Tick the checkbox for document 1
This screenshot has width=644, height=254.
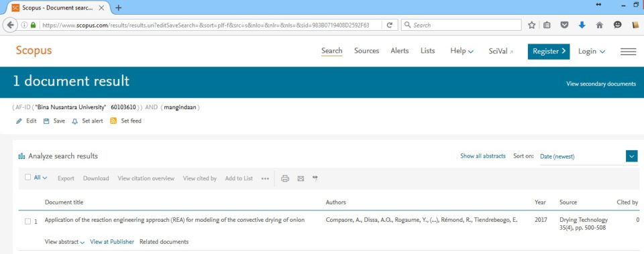28,222
